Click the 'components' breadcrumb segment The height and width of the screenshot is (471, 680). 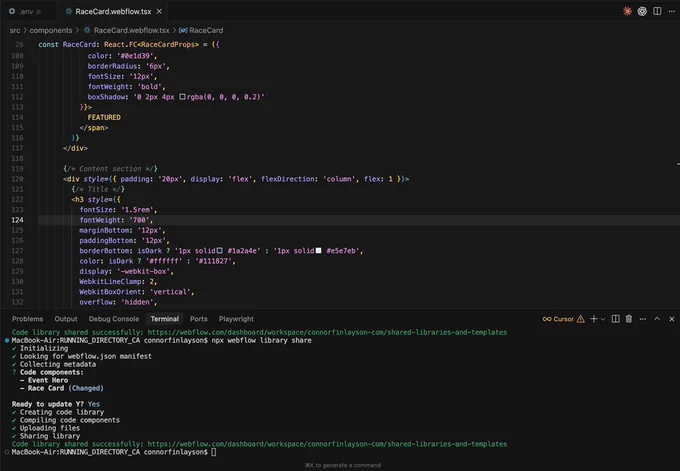pos(51,30)
